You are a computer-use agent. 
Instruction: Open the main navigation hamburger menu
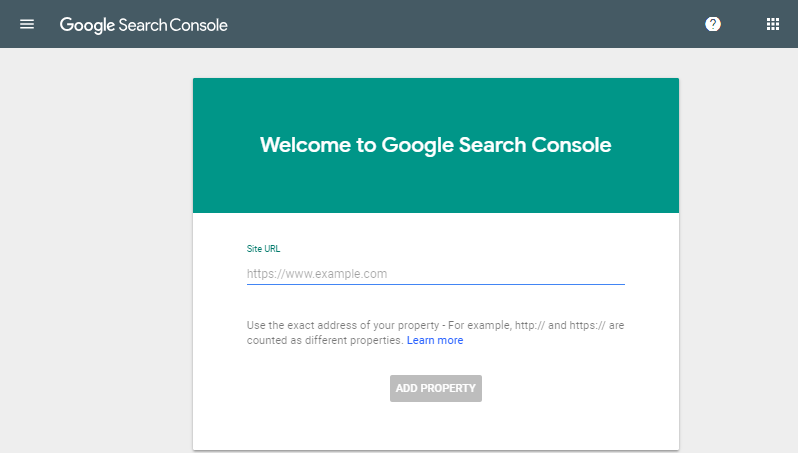[x=27, y=24]
